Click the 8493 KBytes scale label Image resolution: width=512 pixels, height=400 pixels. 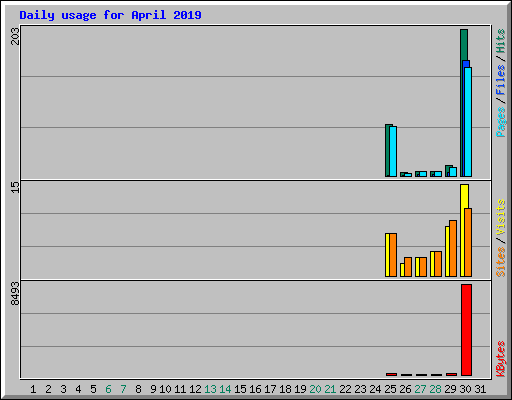point(15,294)
